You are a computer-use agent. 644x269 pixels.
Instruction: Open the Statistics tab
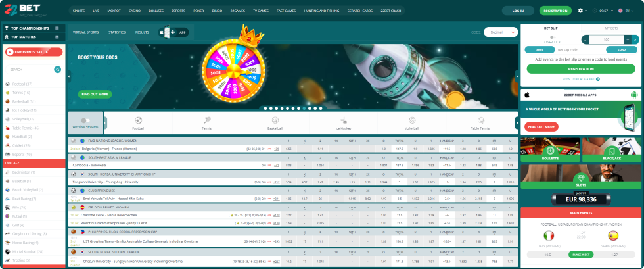click(x=117, y=32)
